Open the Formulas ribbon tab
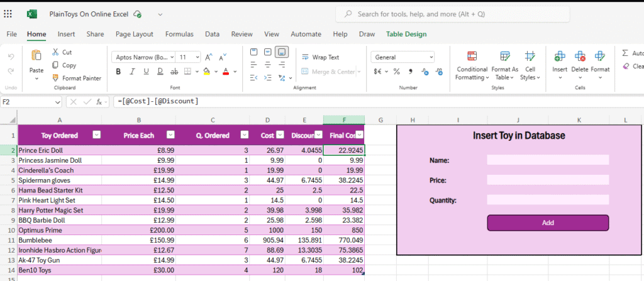 [179, 34]
